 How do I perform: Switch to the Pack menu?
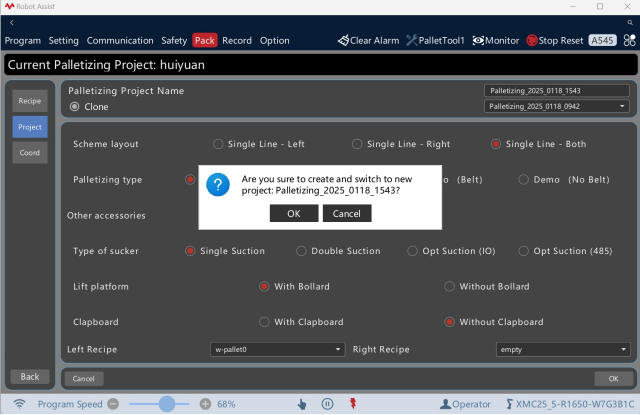pyautogui.click(x=204, y=40)
